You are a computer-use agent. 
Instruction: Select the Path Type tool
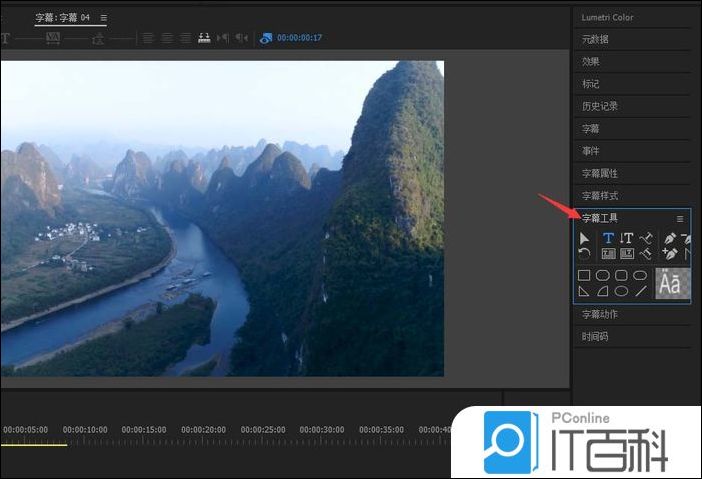(x=646, y=238)
